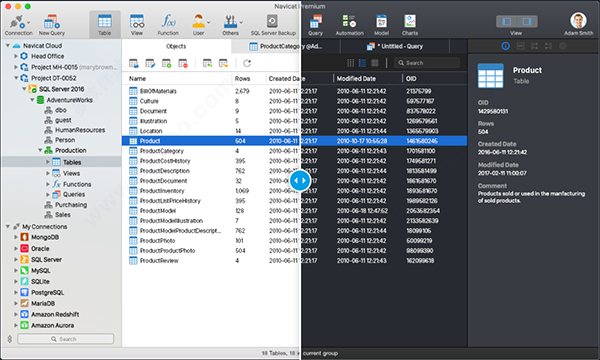Select the Amazon Redshift connection
This screenshot has width=600, height=360.
point(55,314)
